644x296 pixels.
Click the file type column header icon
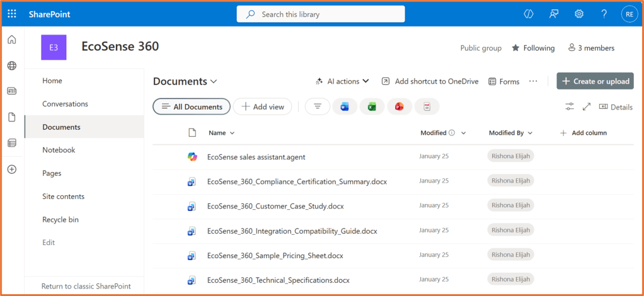pos(192,133)
